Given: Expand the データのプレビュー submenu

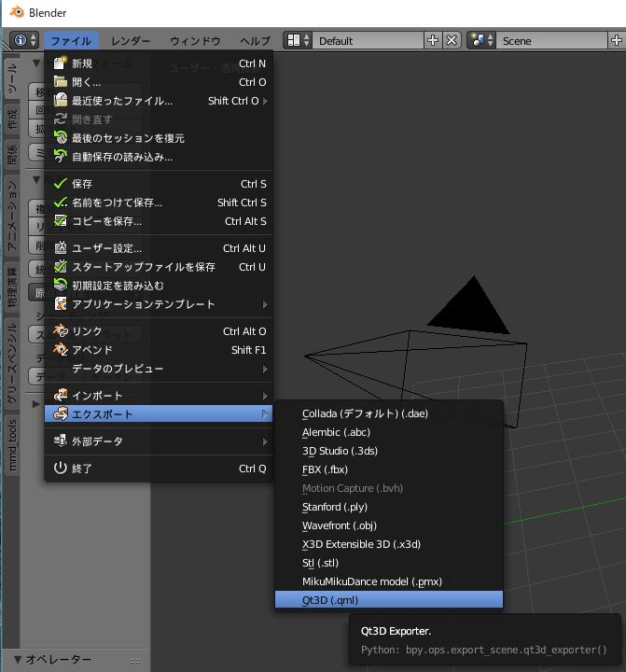Looking at the screenshot, I should pyautogui.click(x=159, y=369).
